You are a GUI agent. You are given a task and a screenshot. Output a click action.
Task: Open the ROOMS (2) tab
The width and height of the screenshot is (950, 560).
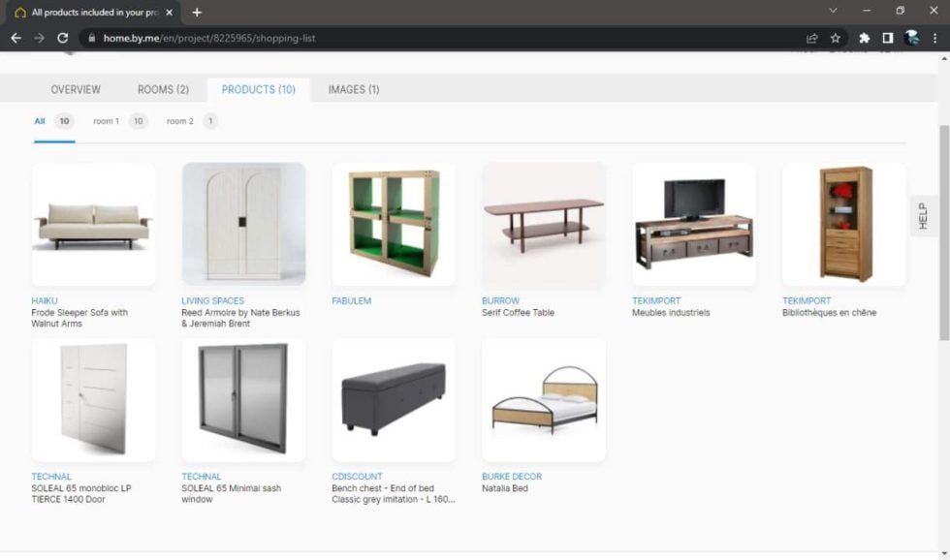pos(161,89)
